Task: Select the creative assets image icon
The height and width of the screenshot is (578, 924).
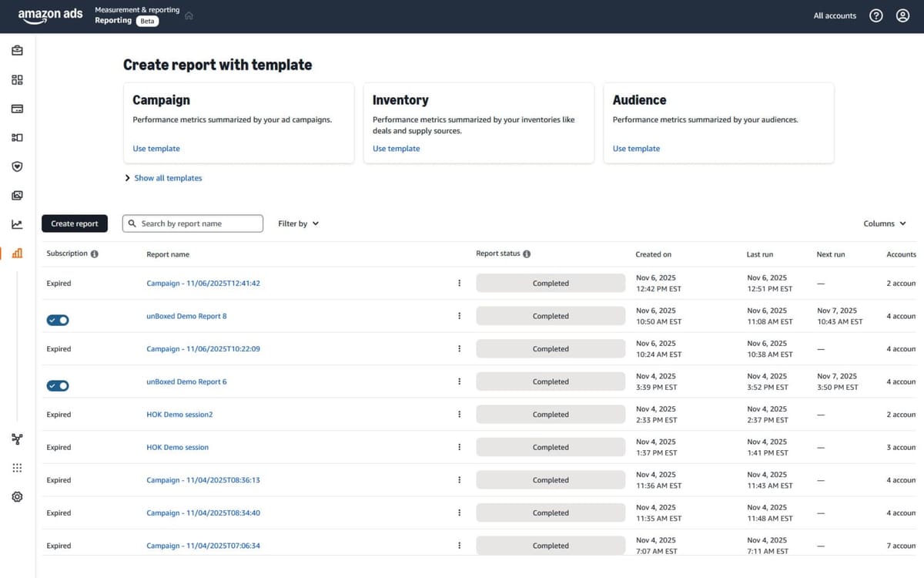Action: (x=17, y=195)
